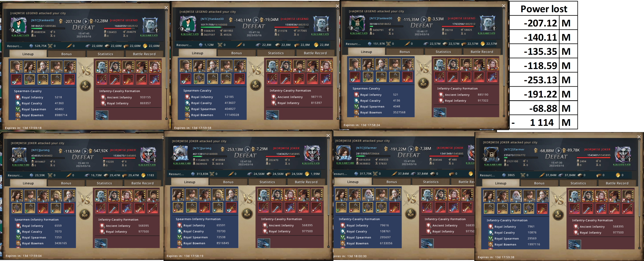644x261 pixels.
Task: Click the scrollbar down arrow in the -207,12M report
Action: (166, 119)
